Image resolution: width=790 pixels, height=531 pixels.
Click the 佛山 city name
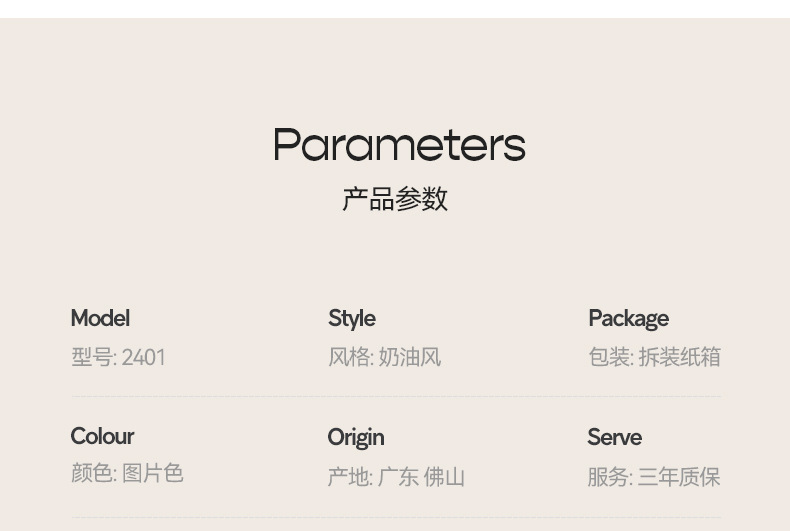444,477
